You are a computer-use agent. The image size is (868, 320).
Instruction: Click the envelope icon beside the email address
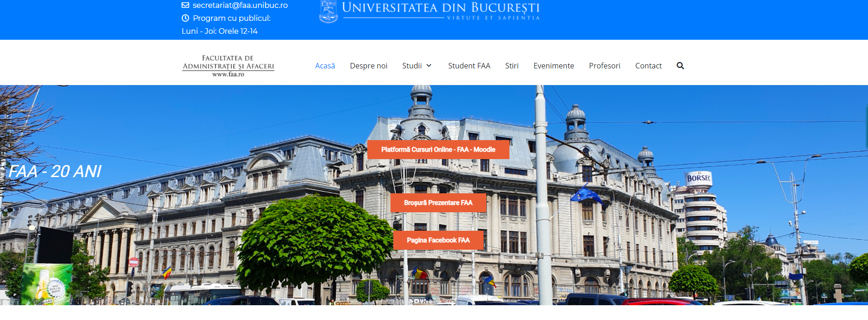[185, 6]
